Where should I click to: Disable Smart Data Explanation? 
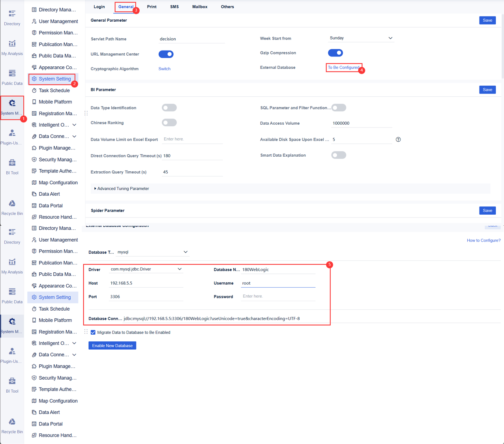(x=338, y=155)
